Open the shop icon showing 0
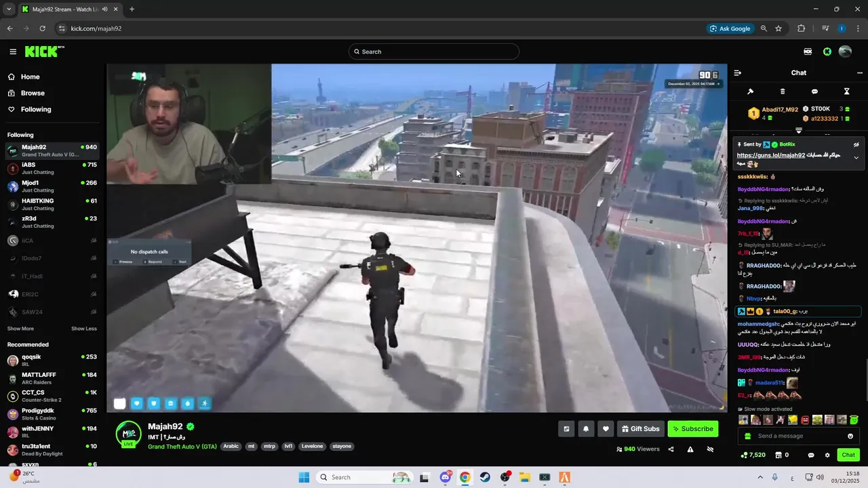Image resolution: width=868 pixels, height=488 pixels. 782,455
